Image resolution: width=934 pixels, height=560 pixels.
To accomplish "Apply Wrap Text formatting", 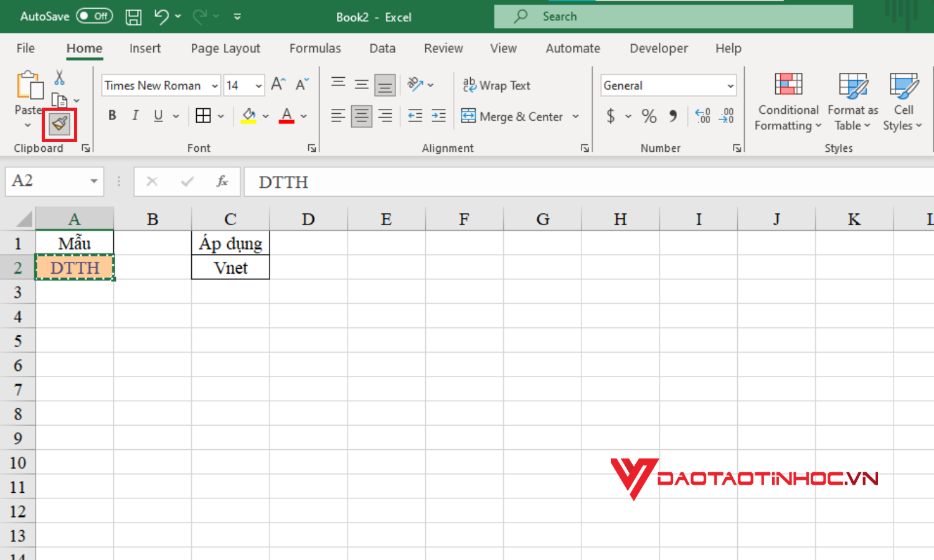I will click(497, 85).
